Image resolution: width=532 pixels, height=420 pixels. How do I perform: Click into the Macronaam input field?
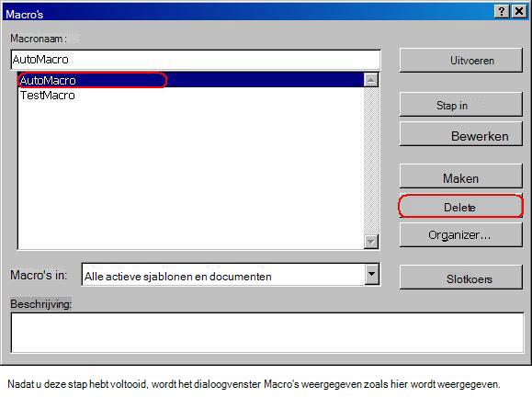click(196, 60)
